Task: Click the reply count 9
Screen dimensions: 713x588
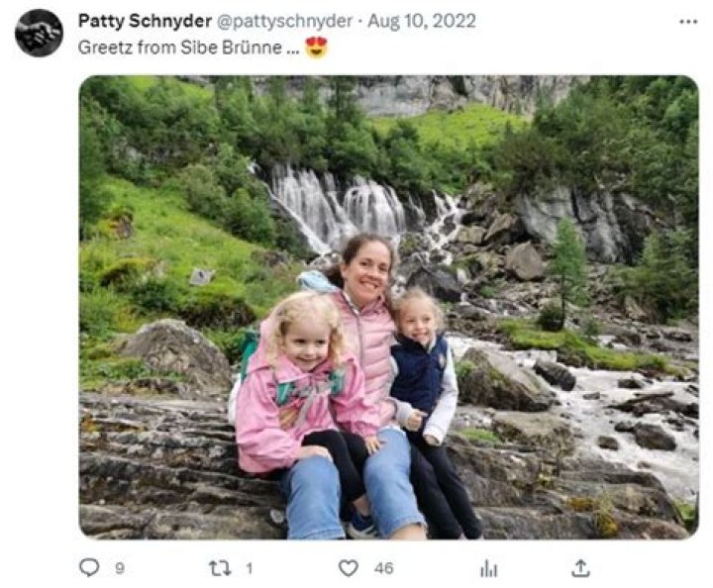Action: (118, 568)
